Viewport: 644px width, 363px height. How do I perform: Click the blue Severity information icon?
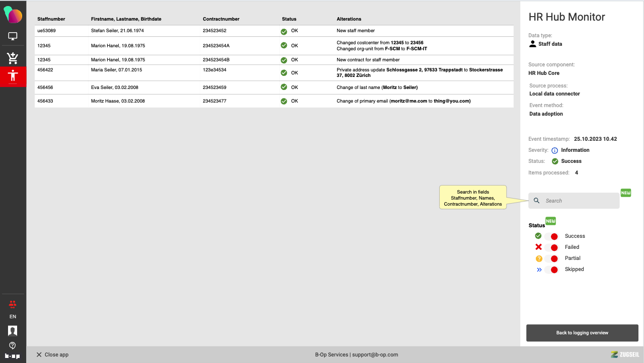pos(554,150)
